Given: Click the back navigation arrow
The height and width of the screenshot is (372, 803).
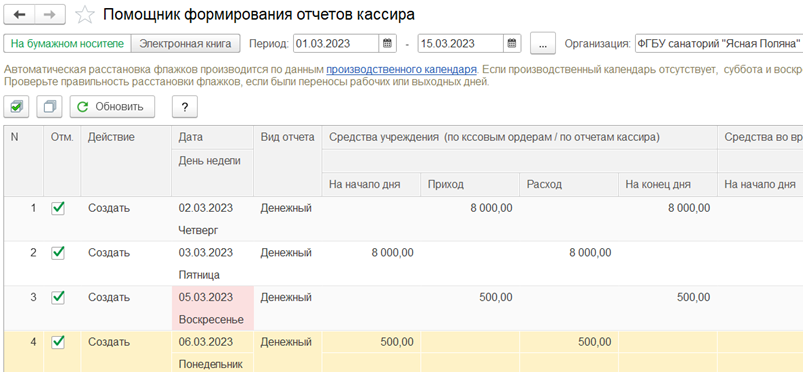Looking at the screenshot, I should point(20,15).
